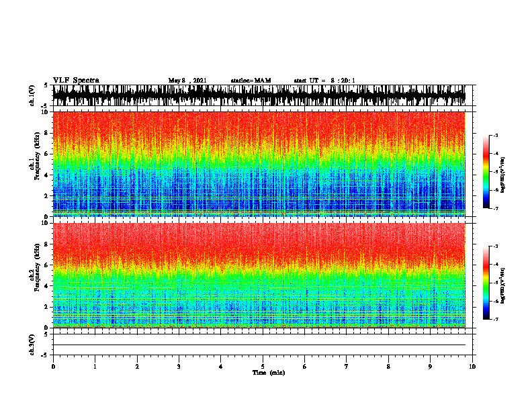Screen dimensions: 532x411
Task: Click the 'ch.3(V)' axis label
Action: coord(32,345)
